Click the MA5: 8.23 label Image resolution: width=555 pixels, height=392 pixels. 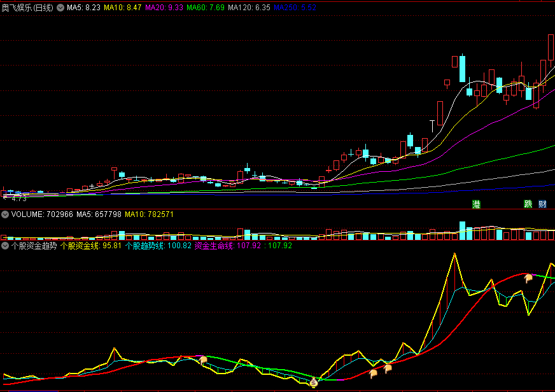83,8
